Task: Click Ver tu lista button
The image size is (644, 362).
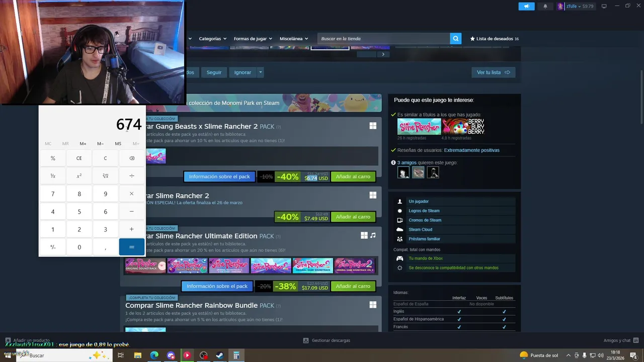Action: coord(493,72)
